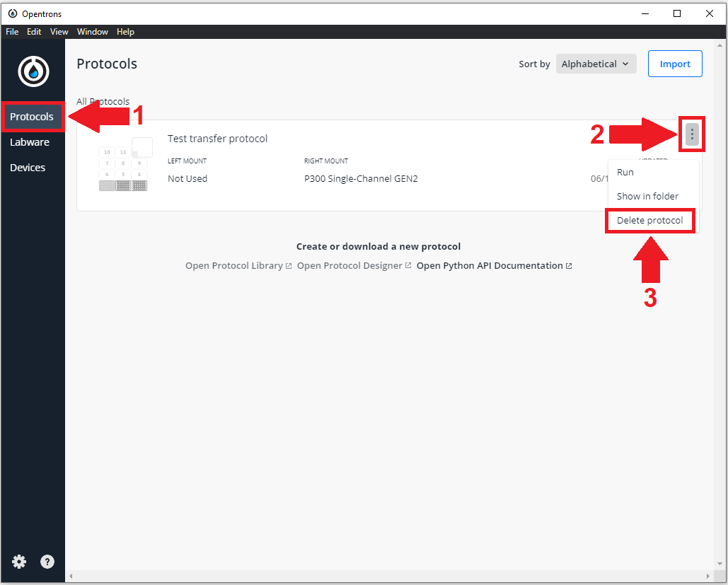728x585 pixels.
Task: Open the Open Protocol Library link
Action: tap(233, 266)
